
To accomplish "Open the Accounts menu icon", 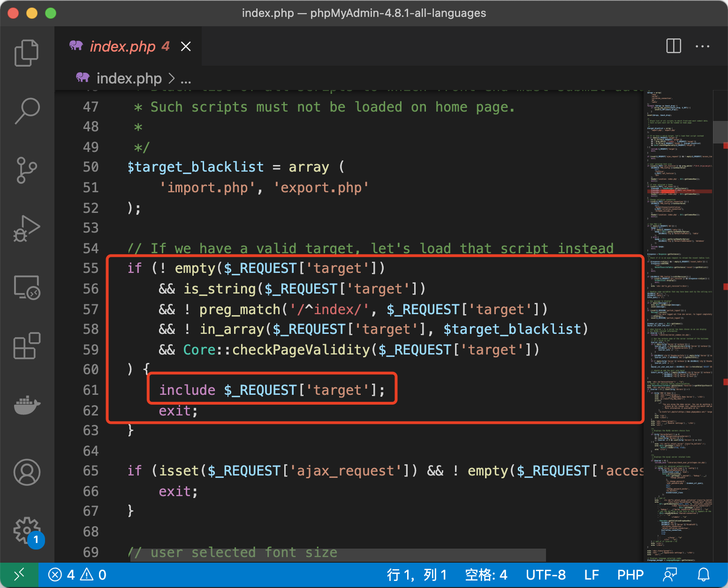I will (x=27, y=472).
